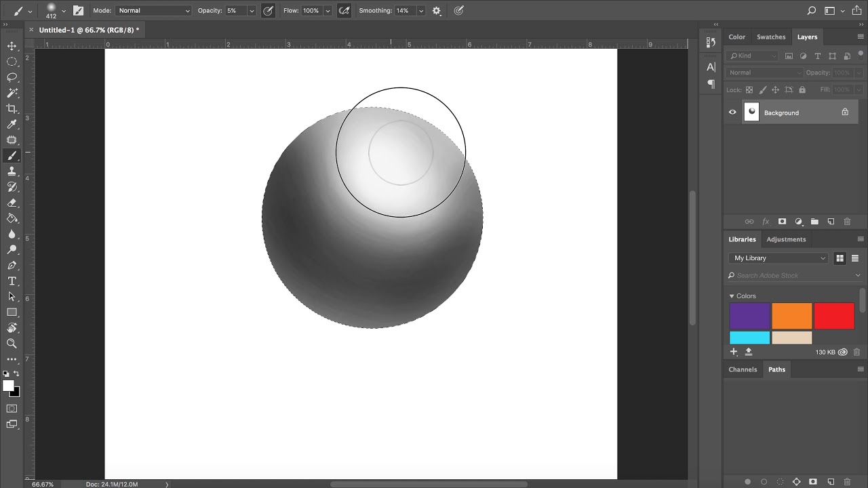Screen dimensions: 868x488
Task: Click the Search icon in options bar
Action: click(812, 11)
